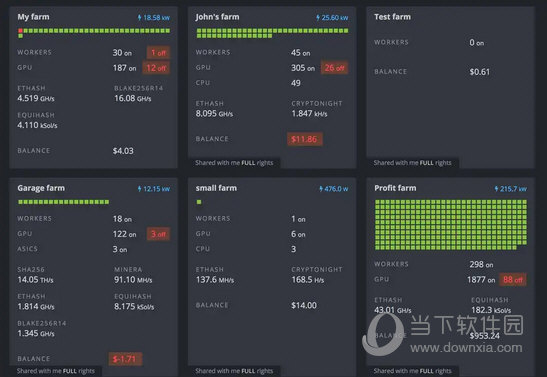Click the '88 off' GPU badge in Profit farm
The width and height of the screenshot is (547, 377).
pyautogui.click(x=512, y=279)
